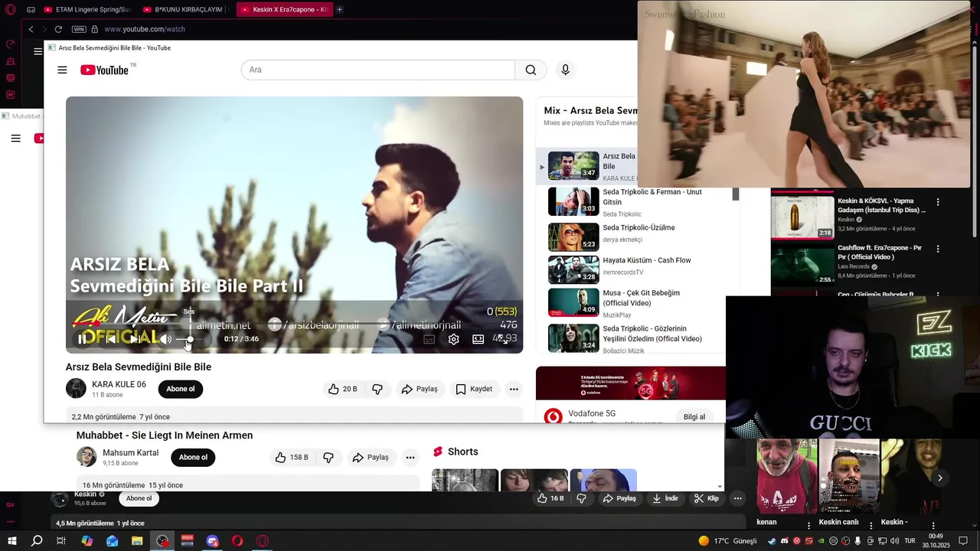The height and width of the screenshot is (551, 980).
Task: Create a Klip from Keskin video
Action: click(x=707, y=498)
